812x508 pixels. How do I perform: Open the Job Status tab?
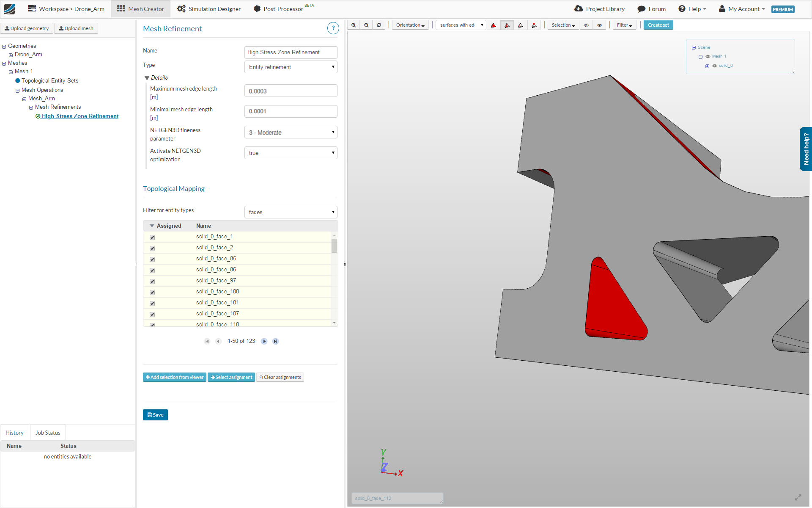click(48, 433)
